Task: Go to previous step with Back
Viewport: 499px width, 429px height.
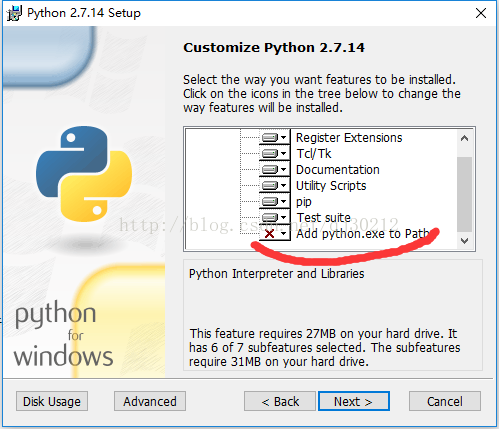Action: pos(280,401)
